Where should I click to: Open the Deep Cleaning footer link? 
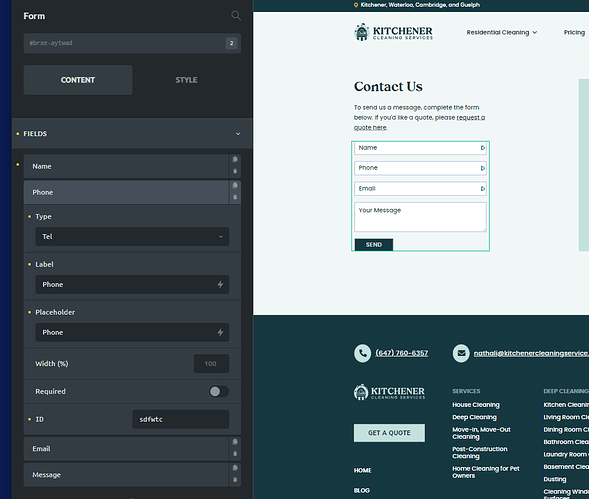coord(474,417)
